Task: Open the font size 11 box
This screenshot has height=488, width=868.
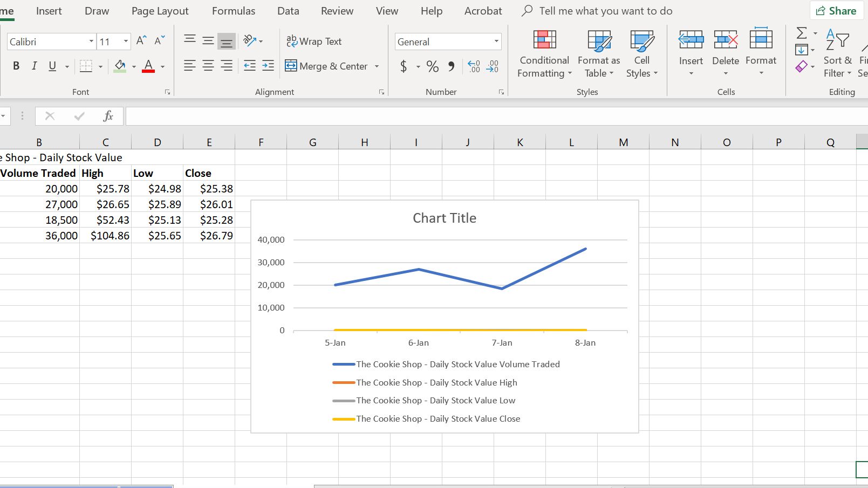Action: (114, 42)
